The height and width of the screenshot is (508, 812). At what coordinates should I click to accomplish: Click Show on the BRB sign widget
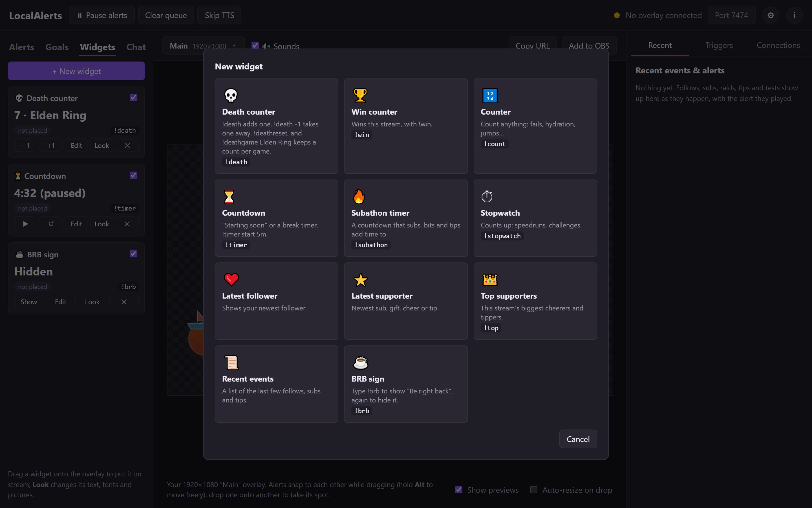click(x=28, y=302)
